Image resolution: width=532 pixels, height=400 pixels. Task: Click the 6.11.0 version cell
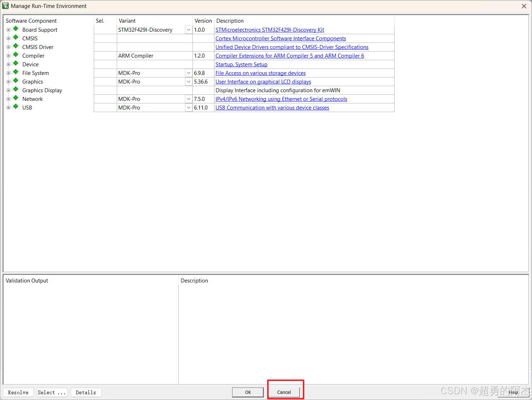pos(203,108)
